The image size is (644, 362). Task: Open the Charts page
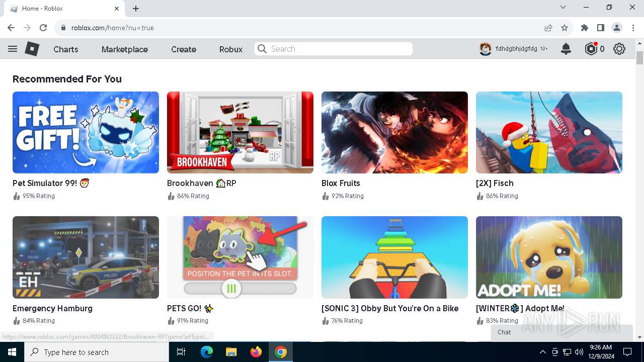click(x=66, y=49)
